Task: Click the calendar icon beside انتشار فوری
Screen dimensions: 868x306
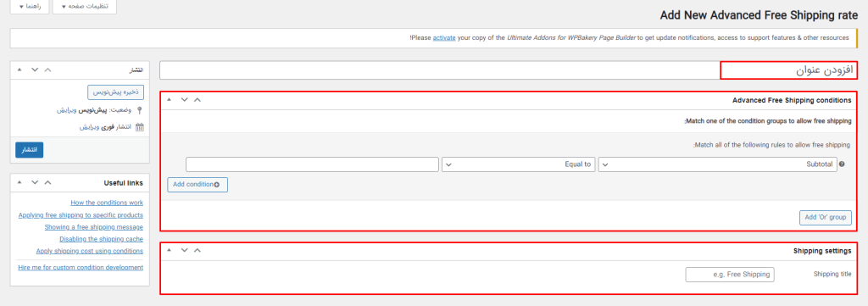Action: click(x=140, y=127)
